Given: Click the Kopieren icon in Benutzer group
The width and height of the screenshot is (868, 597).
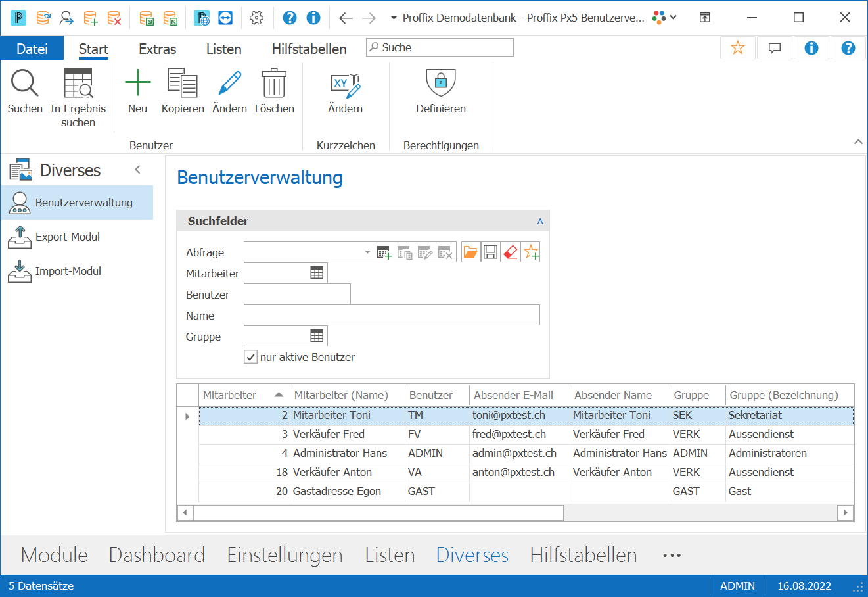Looking at the screenshot, I should coord(183,84).
